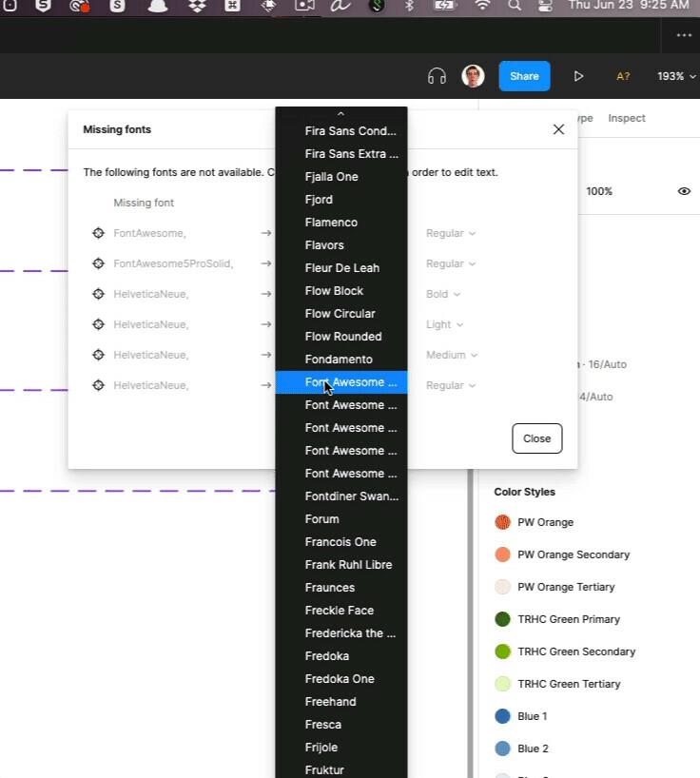700x778 pixels.
Task: Select TRHC Green Primary color style
Action: pos(557,619)
